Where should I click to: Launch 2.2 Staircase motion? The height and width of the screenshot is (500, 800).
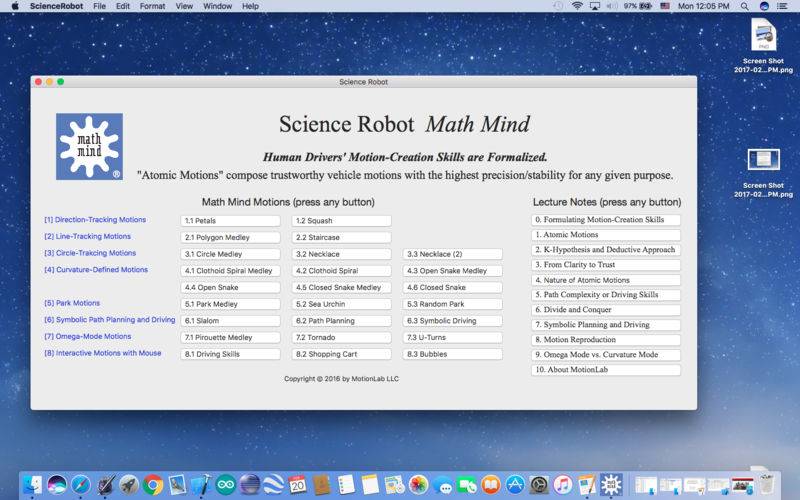(x=341, y=237)
